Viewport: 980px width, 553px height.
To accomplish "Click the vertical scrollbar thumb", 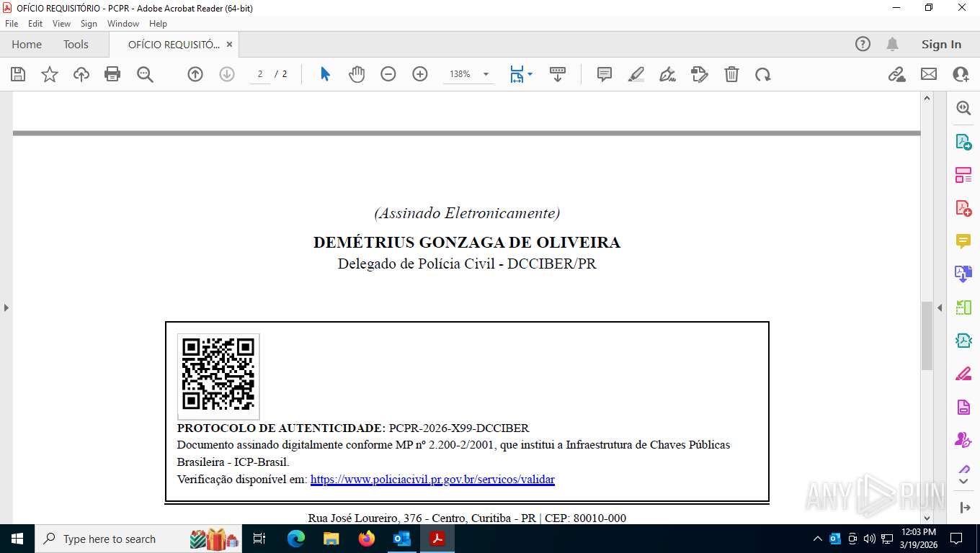I will (x=927, y=336).
